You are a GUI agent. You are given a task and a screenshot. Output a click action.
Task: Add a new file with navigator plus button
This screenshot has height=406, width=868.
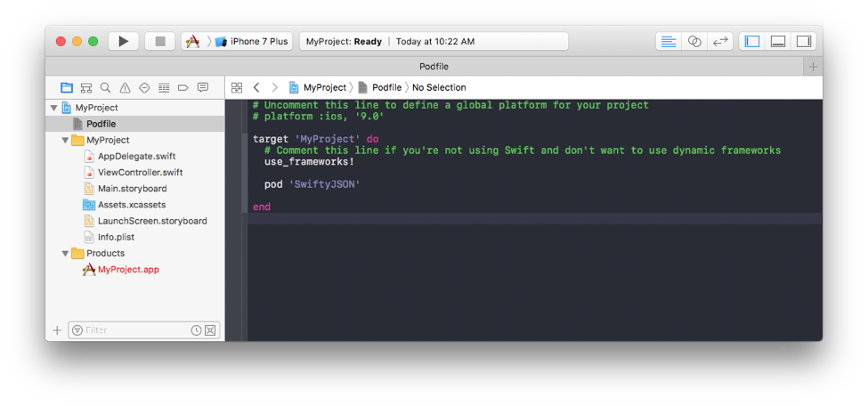pyautogui.click(x=56, y=330)
